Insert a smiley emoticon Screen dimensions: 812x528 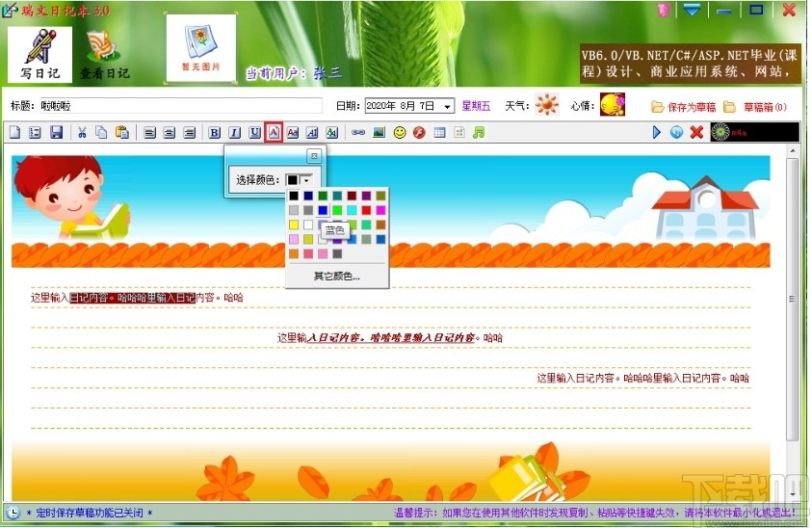[x=400, y=133]
